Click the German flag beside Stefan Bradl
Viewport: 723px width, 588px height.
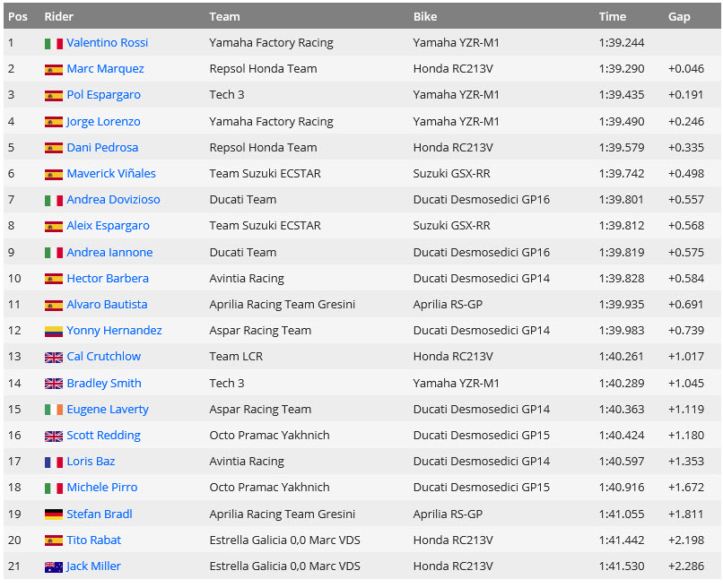click(53, 514)
